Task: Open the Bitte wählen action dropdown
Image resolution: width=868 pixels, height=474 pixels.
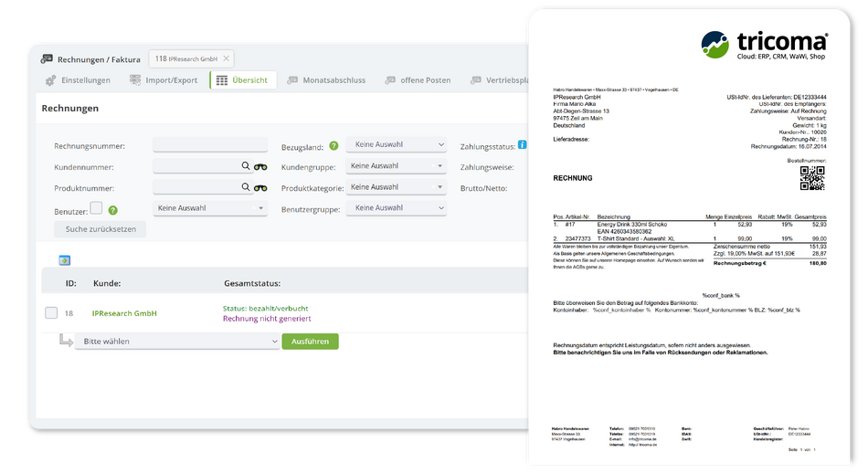Action: pyautogui.click(x=177, y=342)
